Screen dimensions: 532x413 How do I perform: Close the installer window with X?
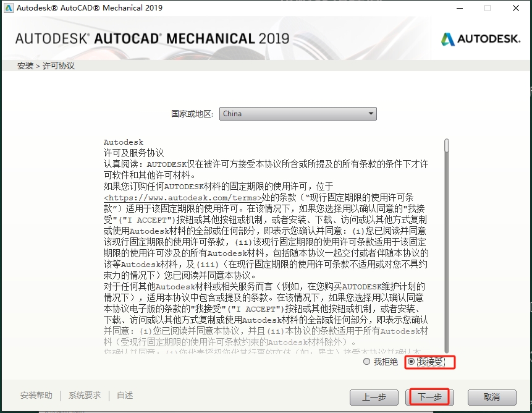[x=516, y=8]
